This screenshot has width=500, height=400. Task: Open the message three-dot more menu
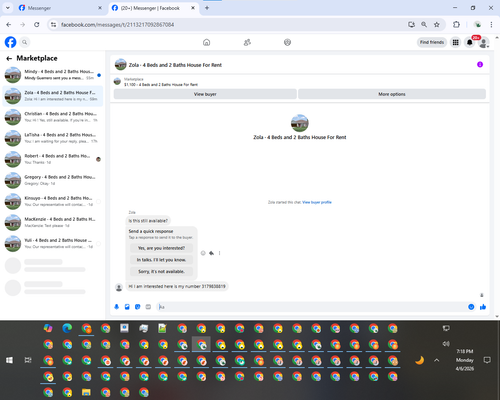[x=219, y=253]
